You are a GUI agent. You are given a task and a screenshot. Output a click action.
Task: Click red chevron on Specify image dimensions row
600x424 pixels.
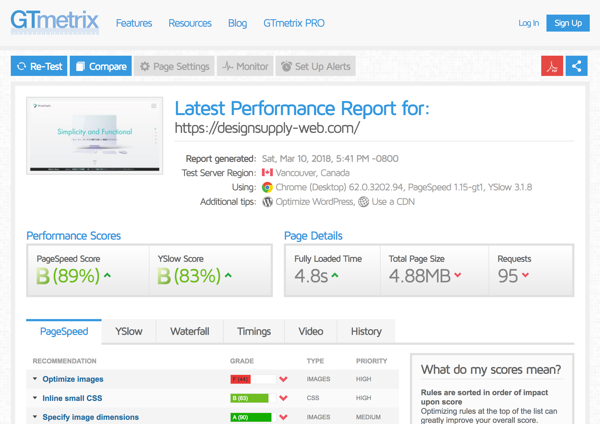click(x=283, y=417)
